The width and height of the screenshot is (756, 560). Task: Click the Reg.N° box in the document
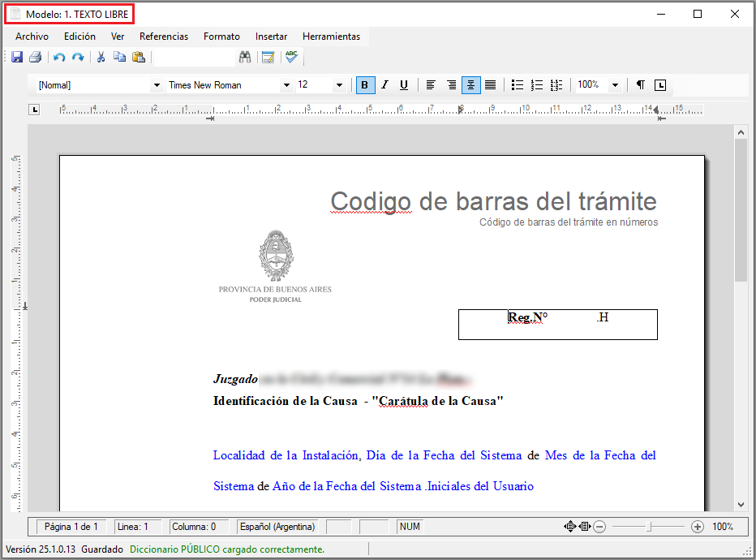pos(558,325)
